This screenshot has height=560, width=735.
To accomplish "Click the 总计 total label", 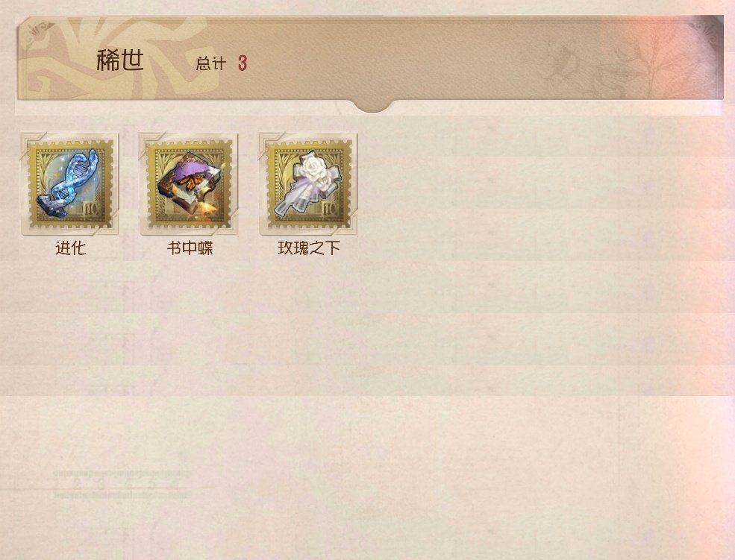I will [211, 63].
